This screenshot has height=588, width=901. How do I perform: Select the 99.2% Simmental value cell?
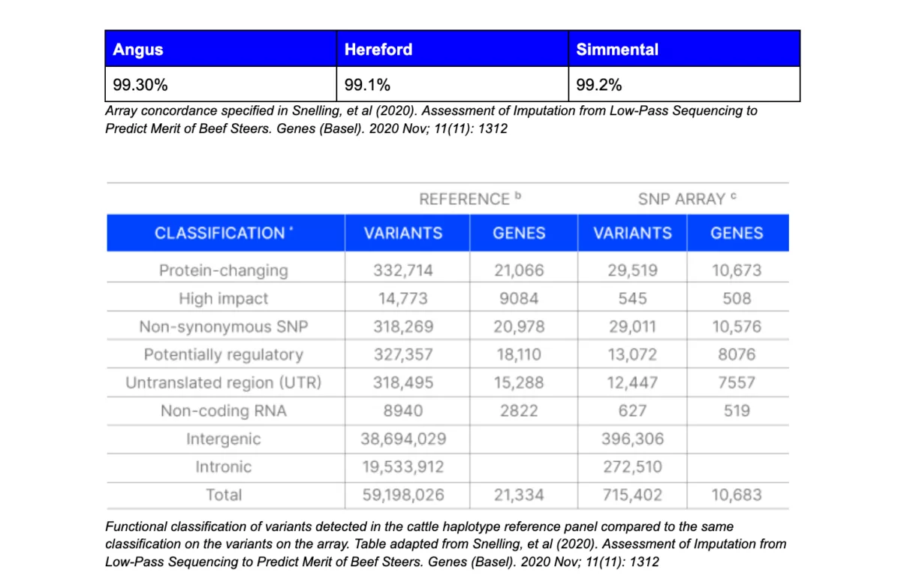pos(599,85)
